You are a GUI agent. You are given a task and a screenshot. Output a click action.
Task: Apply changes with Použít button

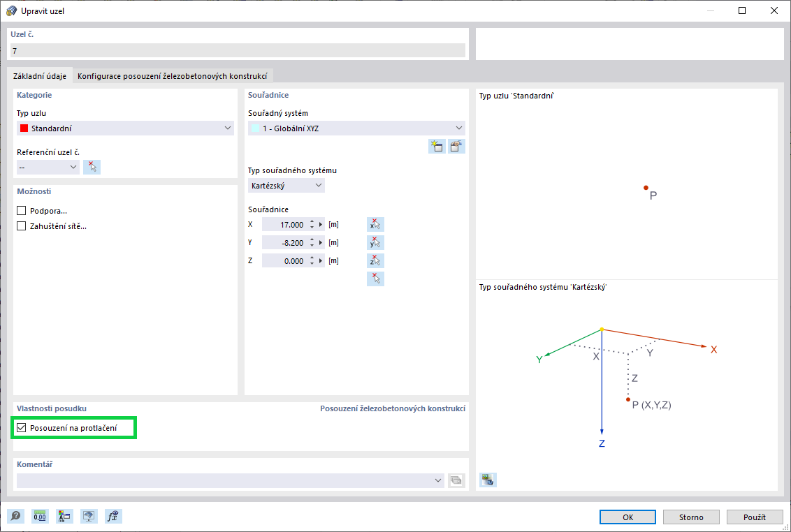click(755, 517)
